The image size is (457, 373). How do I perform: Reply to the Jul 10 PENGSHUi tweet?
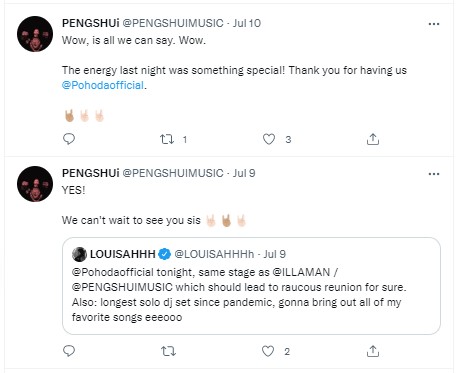point(69,139)
